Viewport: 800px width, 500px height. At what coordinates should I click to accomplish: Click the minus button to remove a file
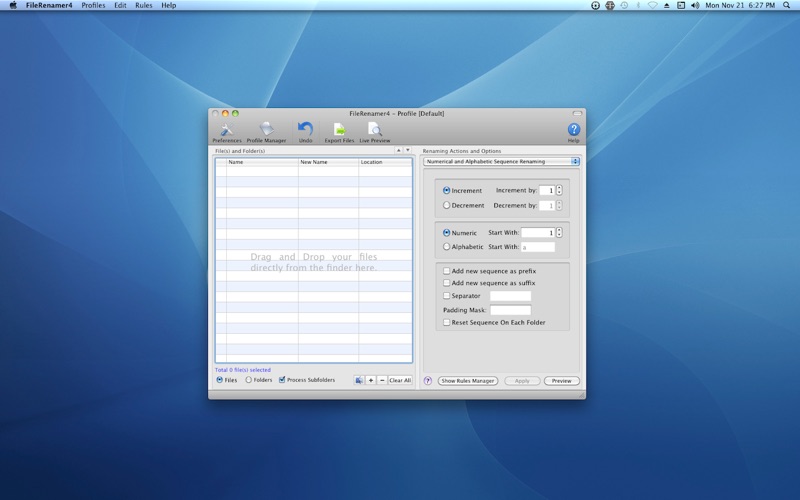(x=382, y=380)
